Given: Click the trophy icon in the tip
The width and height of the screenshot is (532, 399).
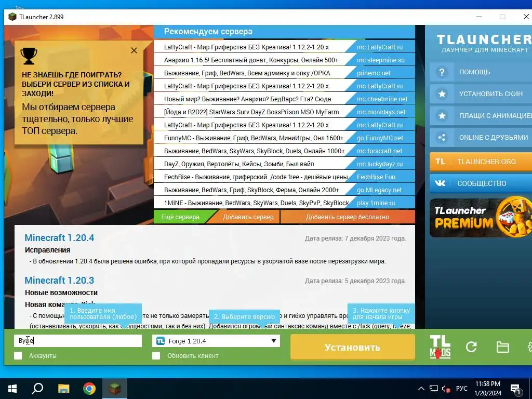Looking at the screenshot, I should (29, 56).
